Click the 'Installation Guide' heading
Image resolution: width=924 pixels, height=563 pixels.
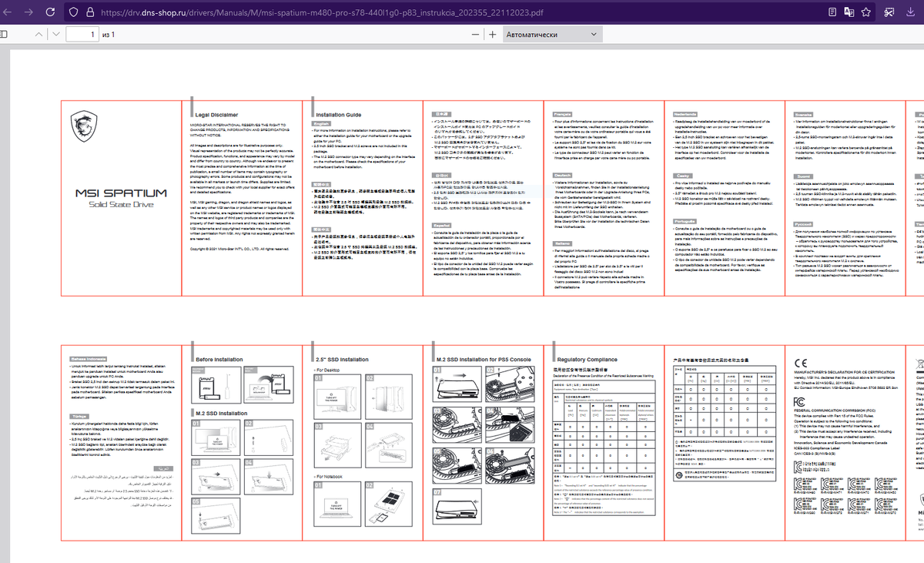(338, 114)
